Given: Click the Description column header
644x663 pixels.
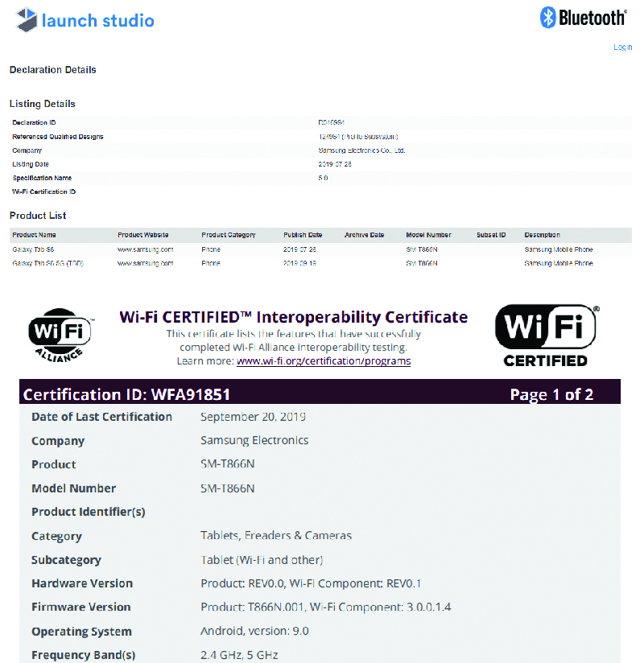Looking at the screenshot, I should [543, 235].
